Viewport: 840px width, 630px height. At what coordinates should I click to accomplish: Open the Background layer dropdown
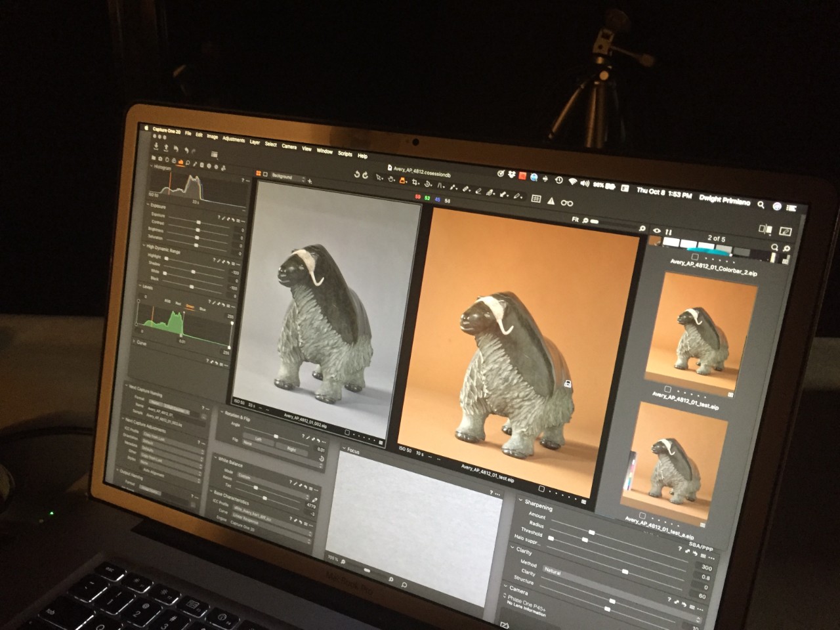[x=288, y=178]
